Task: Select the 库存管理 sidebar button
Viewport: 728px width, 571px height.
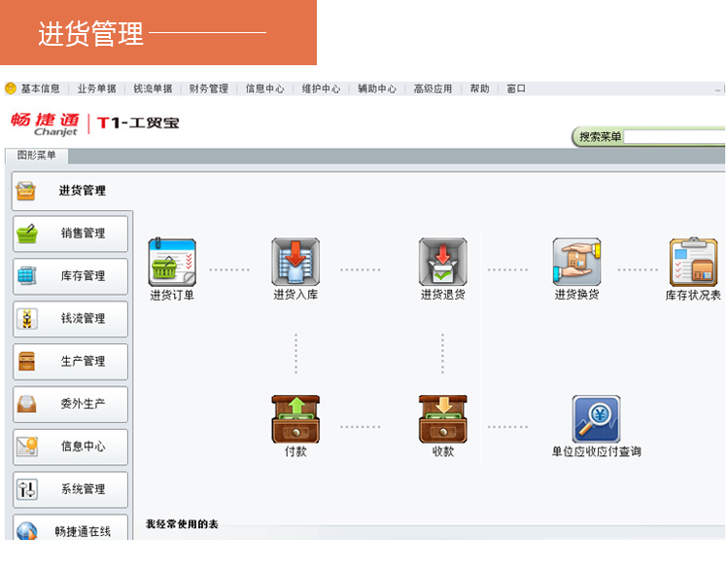Action: [71, 276]
